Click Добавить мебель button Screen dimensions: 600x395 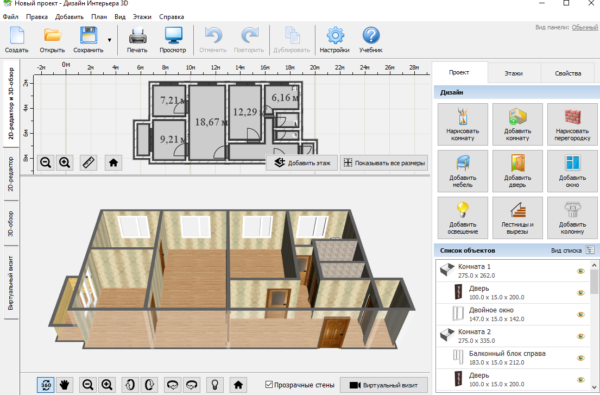pos(463,171)
